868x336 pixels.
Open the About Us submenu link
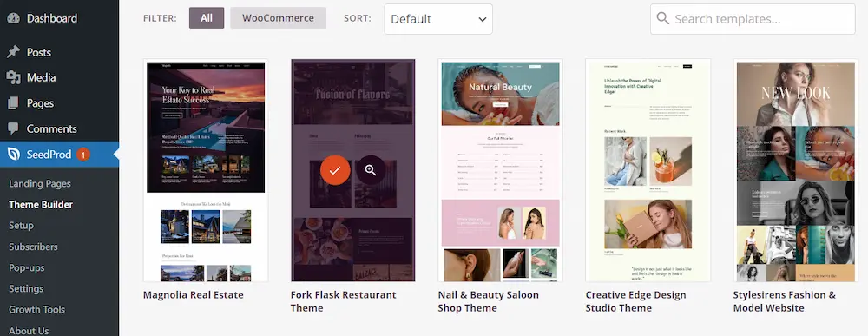point(29,331)
